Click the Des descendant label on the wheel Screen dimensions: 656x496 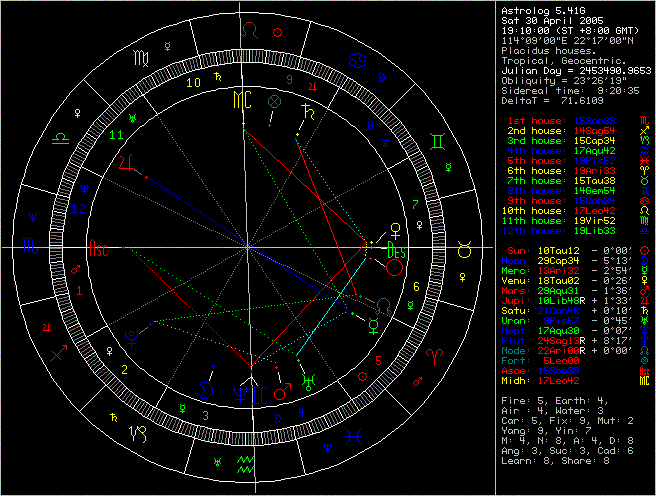(395, 250)
